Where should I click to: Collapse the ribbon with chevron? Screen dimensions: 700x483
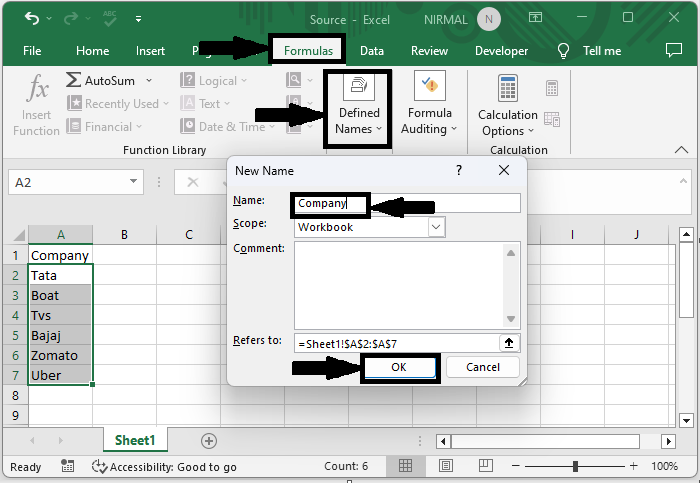[681, 150]
